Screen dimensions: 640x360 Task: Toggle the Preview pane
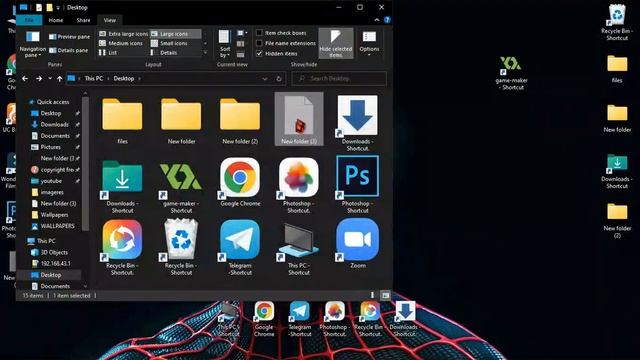69,37
